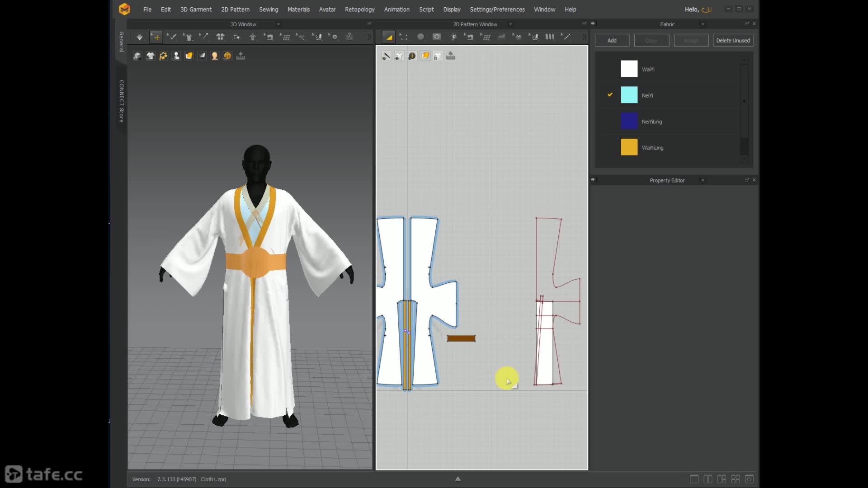Click the Add fabric button

click(x=612, y=41)
